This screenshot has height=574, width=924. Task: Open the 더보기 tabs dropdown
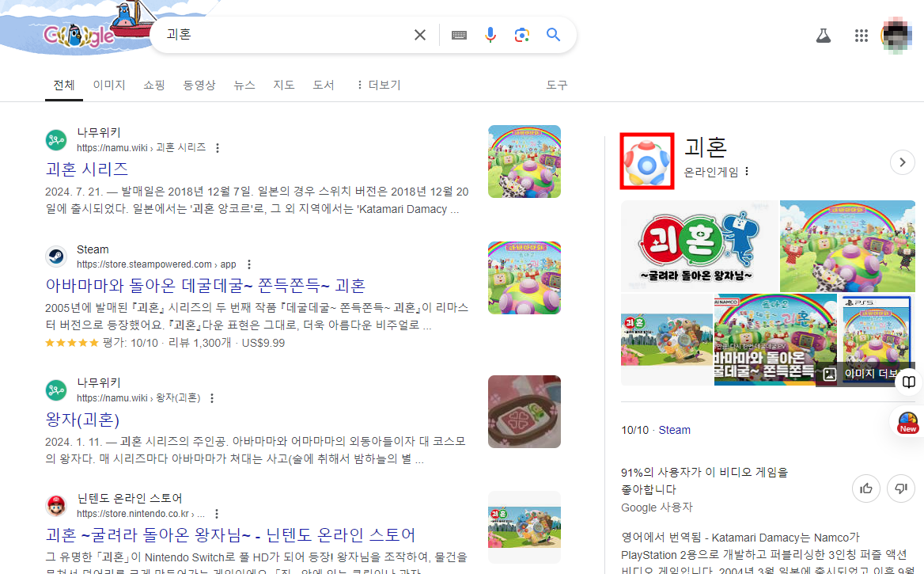pyautogui.click(x=378, y=85)
